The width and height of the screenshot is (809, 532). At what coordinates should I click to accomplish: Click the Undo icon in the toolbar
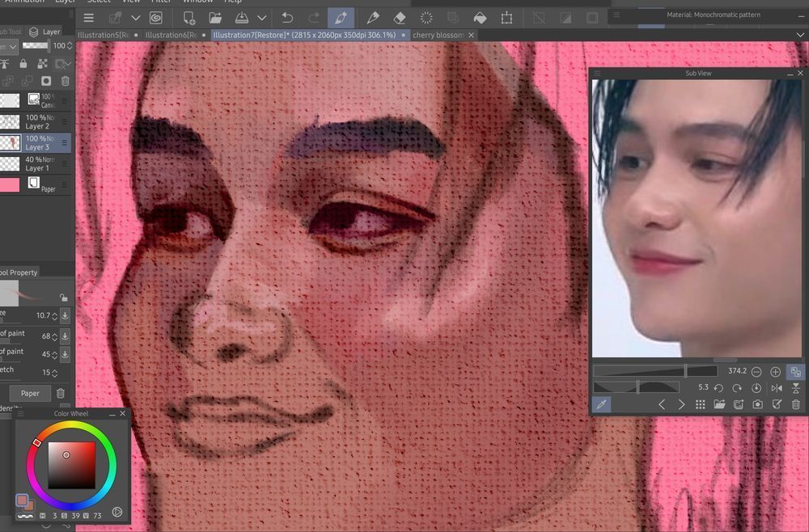(287, 18)
